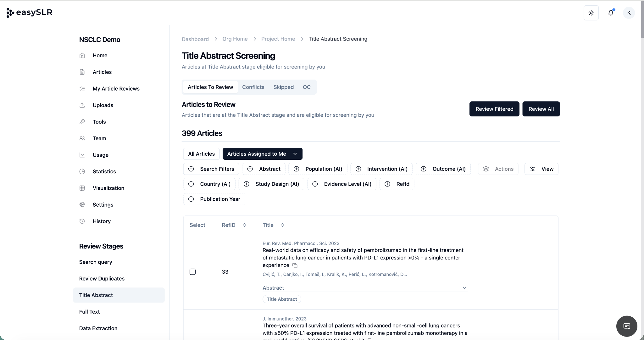
Task: Click the Tools wrench icon in sidebar
Action: point(82,122)
